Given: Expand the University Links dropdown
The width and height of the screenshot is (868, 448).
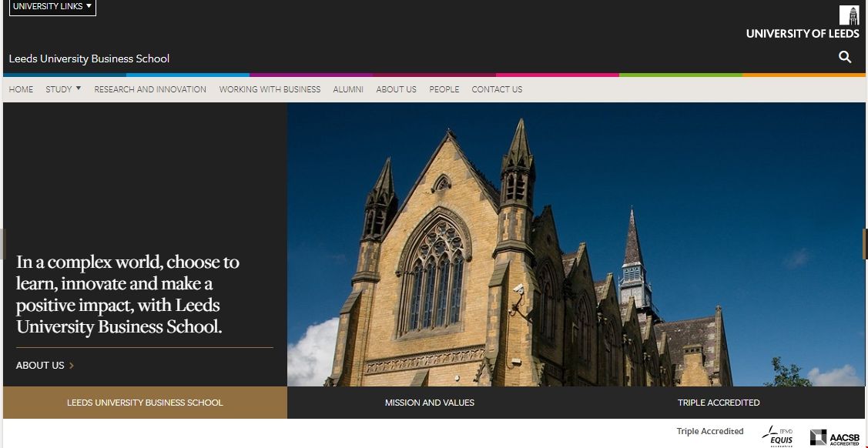Looking at the screenshot, I should click(52, 7).
